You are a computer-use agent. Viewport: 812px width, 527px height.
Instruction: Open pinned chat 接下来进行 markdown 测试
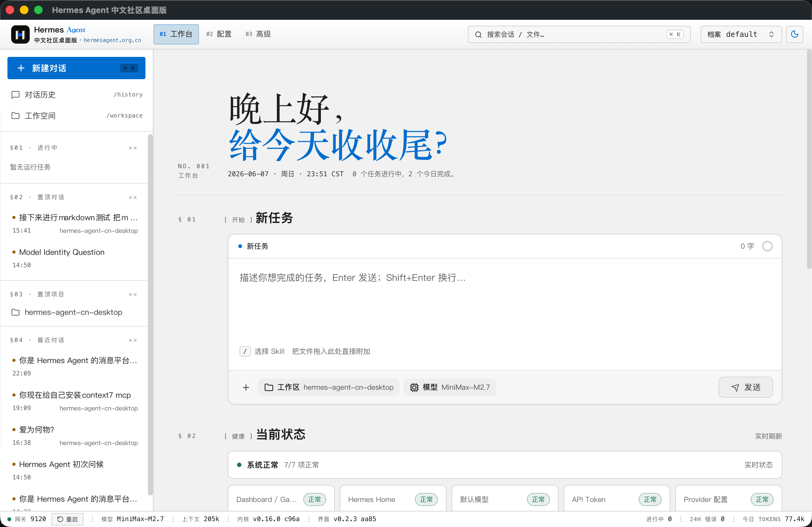coord(75,224)
